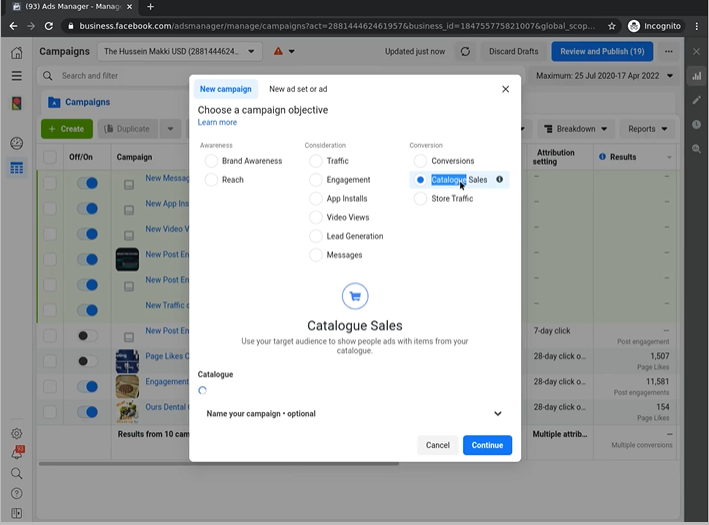Screen dimensions: 709x525
Task: Open ad account selector dropdown
Action: coord(180,52)
